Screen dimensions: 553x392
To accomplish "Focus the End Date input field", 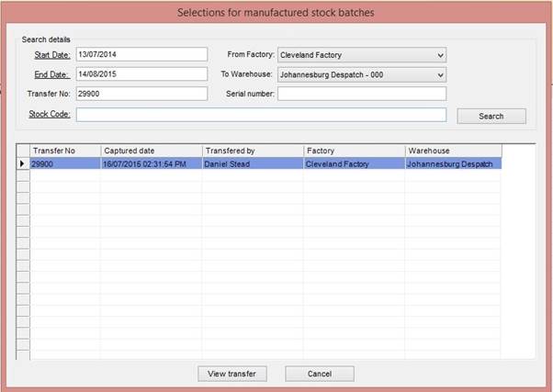I will coord(141,74).
